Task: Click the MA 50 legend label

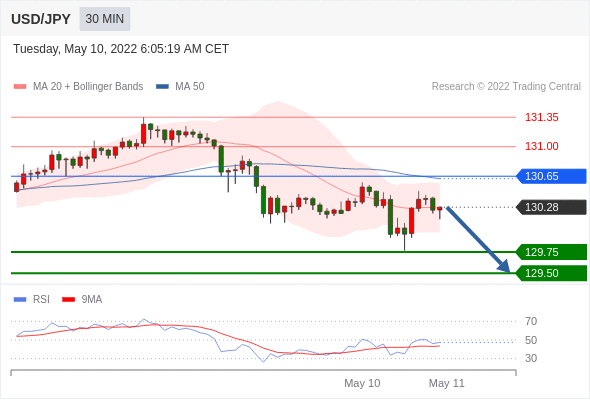Action: [190, 87]
